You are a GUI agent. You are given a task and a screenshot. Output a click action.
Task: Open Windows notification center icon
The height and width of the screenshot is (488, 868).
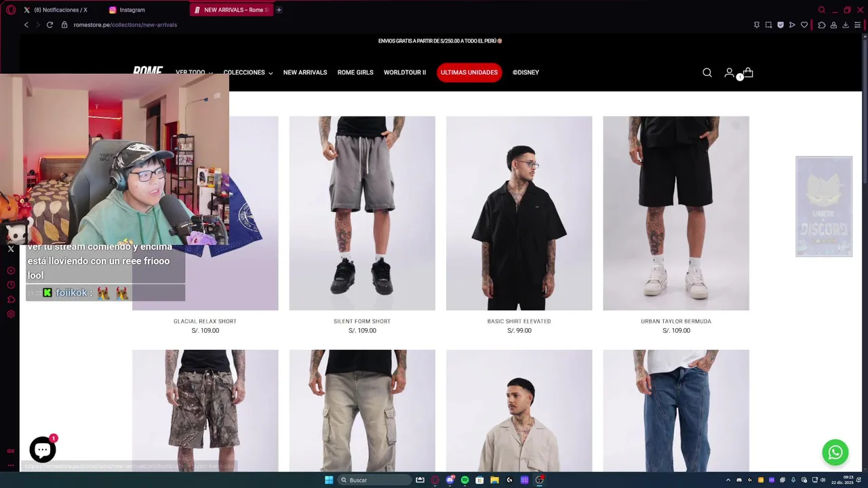(859, 480)
